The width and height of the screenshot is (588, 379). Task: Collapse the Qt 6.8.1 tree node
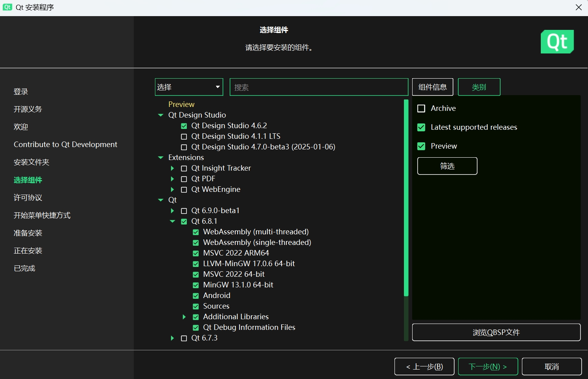[172, 221]
